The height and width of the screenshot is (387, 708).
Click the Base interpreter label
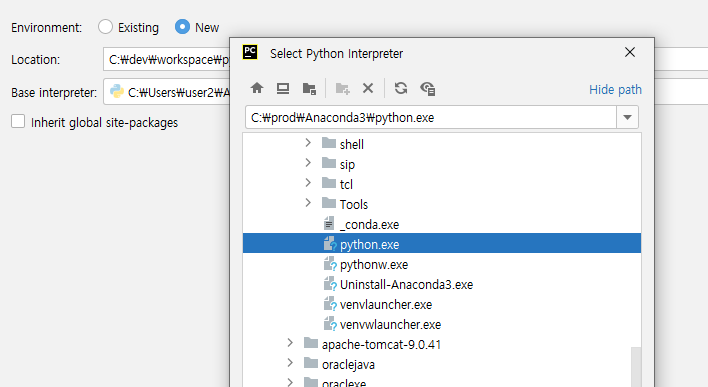coord(54,93)
